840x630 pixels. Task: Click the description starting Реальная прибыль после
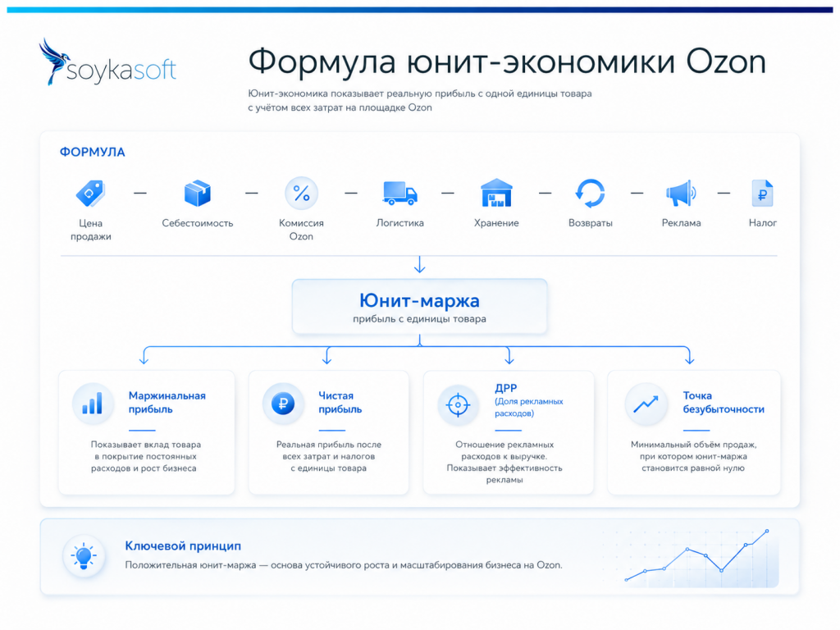point(329,456)
